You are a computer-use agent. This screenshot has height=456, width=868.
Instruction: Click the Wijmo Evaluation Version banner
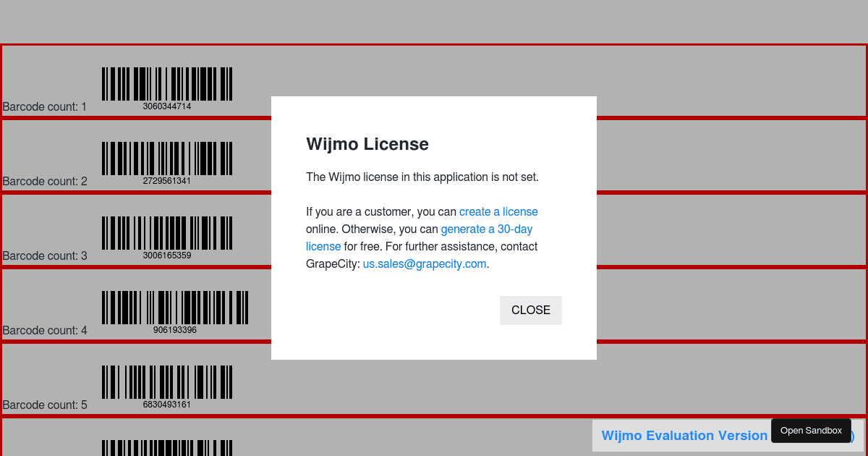click(684, 436)
